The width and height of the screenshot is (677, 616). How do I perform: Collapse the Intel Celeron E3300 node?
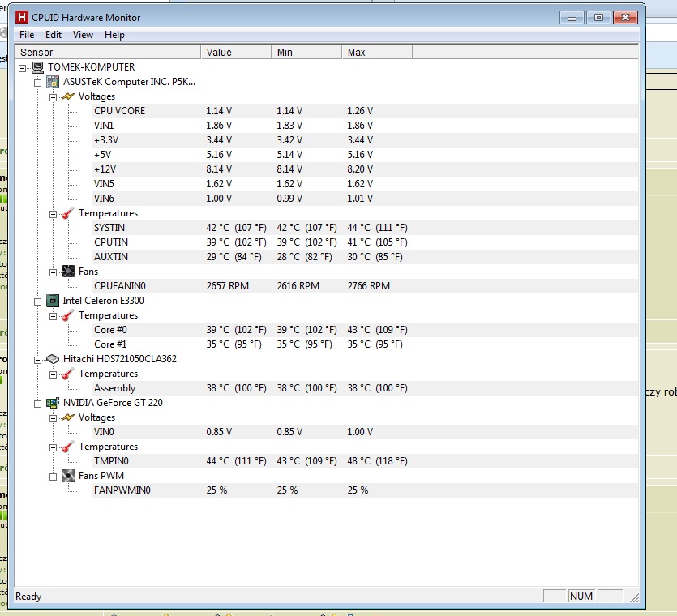38,302
